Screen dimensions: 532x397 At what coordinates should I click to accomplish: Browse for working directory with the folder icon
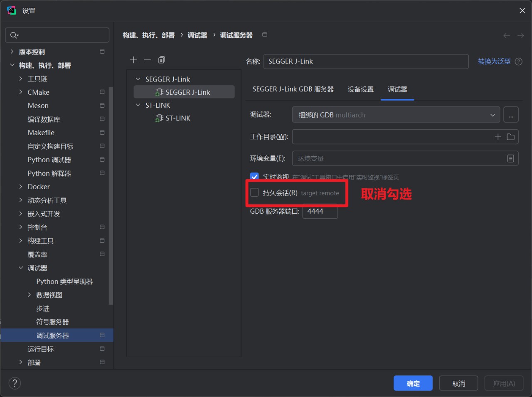point(511,137)
